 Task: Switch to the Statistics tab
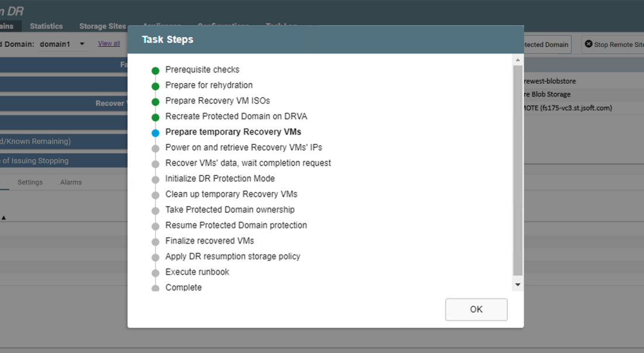point(46,26)
